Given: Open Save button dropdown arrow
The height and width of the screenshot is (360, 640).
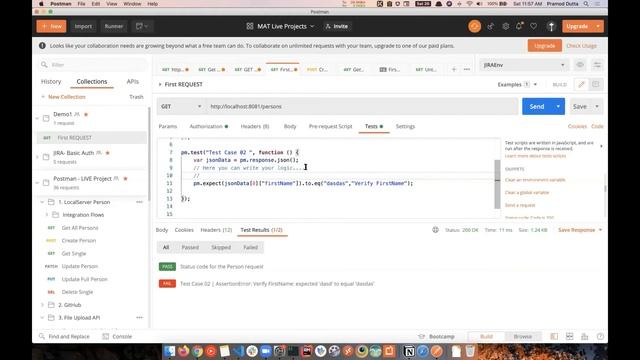Looking at the screenshot, I should click(597, 107).
